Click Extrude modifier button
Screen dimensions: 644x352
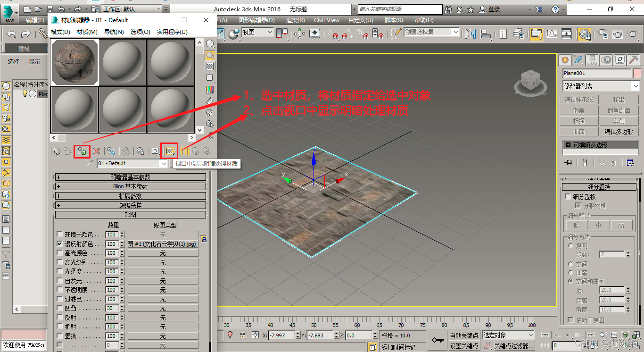coord(619,100)
